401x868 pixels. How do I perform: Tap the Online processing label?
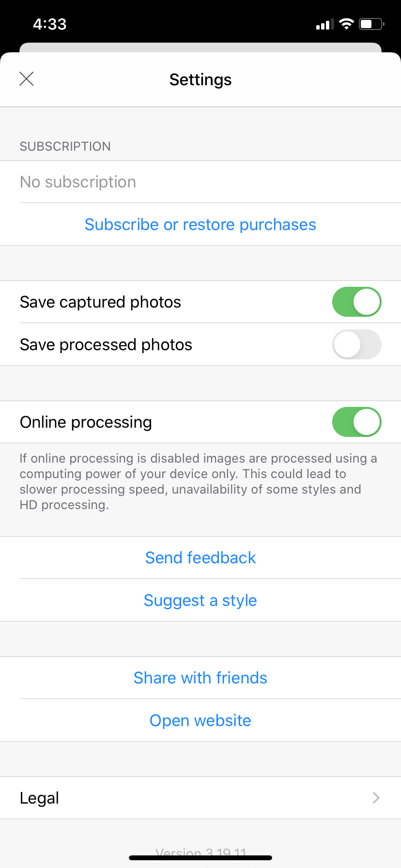[86, 422]
